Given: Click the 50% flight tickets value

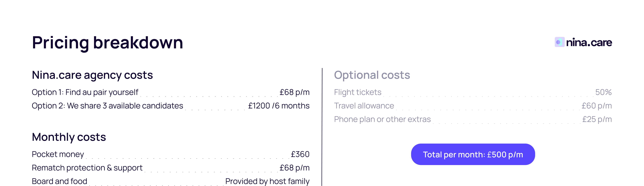Looking at the screenshot, I should click(x=603, y=92).
